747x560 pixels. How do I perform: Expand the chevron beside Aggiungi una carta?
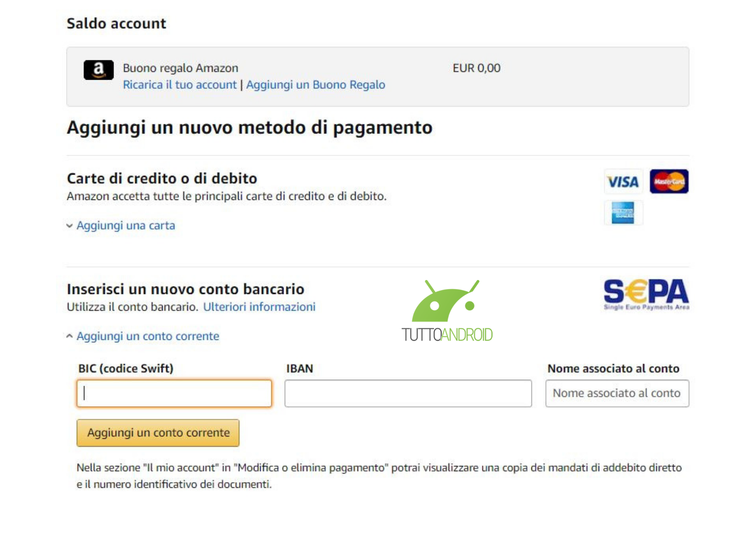tap(70, 226)
